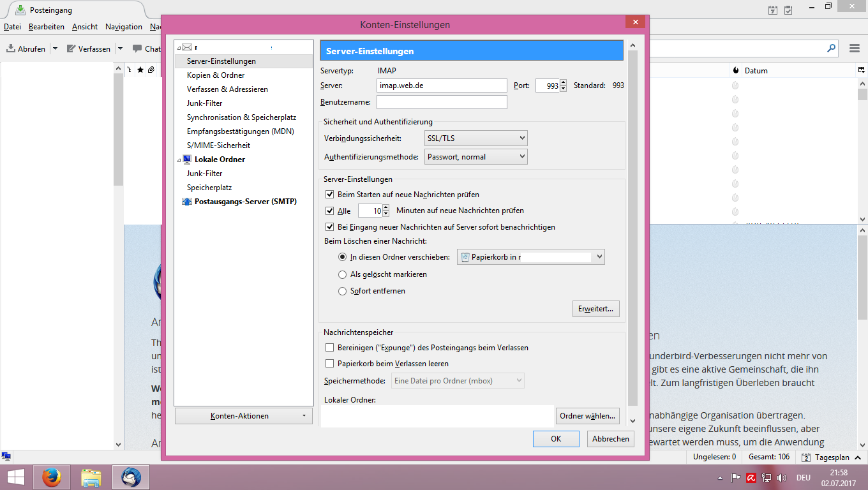
Task: Click the activity icon in Thunderbird's status bar
Action: pyautogui.click(x=6, y=457)
